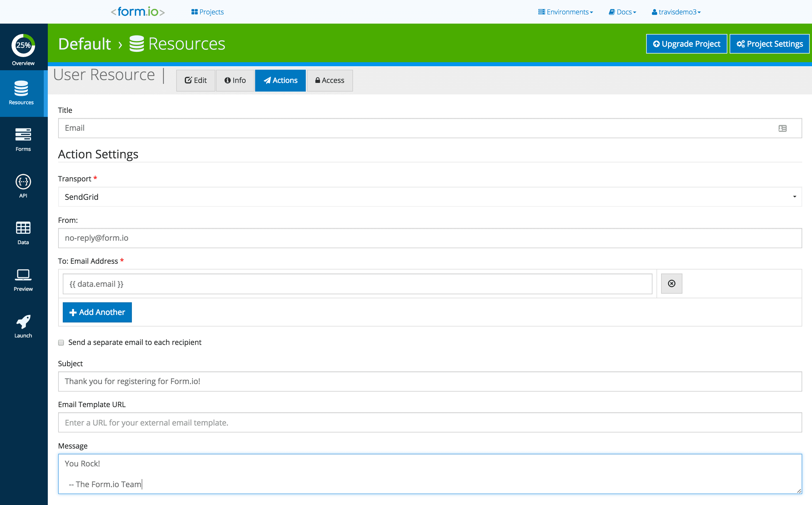Screen dimensions: 812x505
Task: Switch to the Access tab
Action: click(329, 80)
